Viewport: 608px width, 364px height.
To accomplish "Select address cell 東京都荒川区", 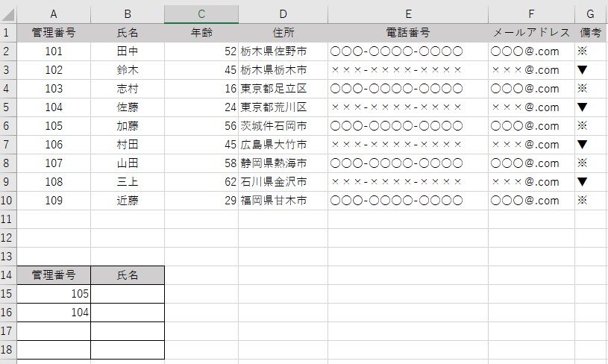I will [283, 107].
